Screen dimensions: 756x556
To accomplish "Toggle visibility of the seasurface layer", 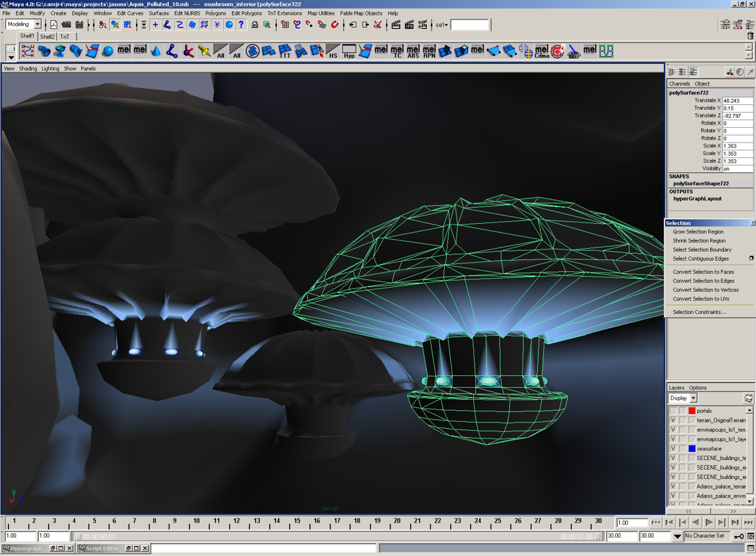I will [x=673, y=449].
